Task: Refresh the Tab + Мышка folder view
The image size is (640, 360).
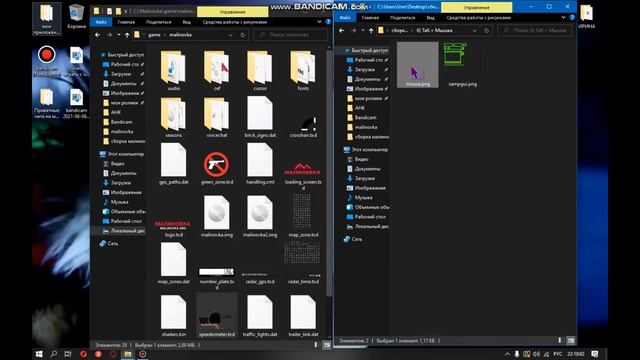Action: pyautogui.click(x=487, y=31)
